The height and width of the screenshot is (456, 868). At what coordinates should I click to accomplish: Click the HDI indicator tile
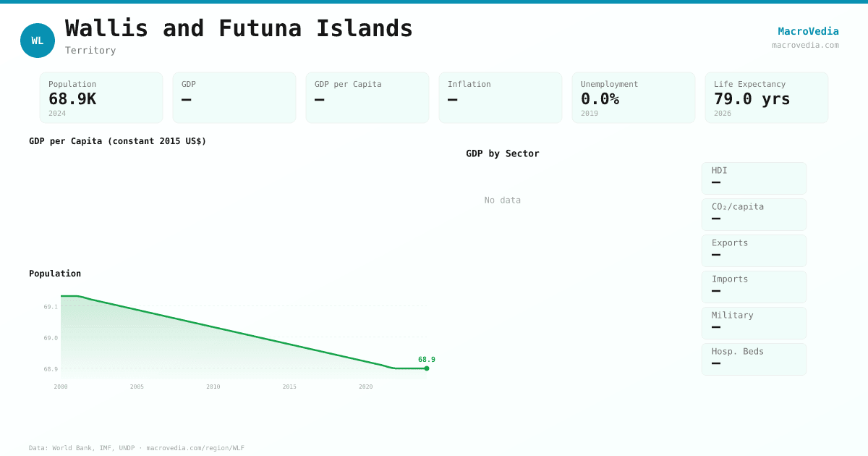click(754, 178)
